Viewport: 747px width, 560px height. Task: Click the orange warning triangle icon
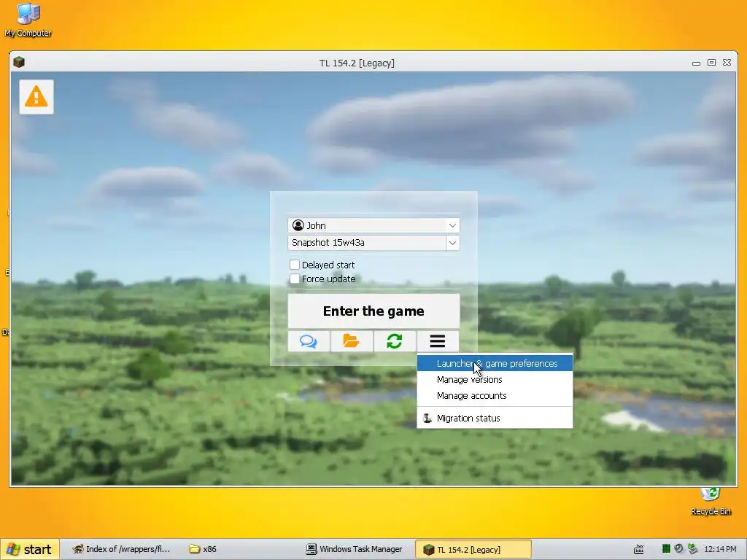coord(36,97)
